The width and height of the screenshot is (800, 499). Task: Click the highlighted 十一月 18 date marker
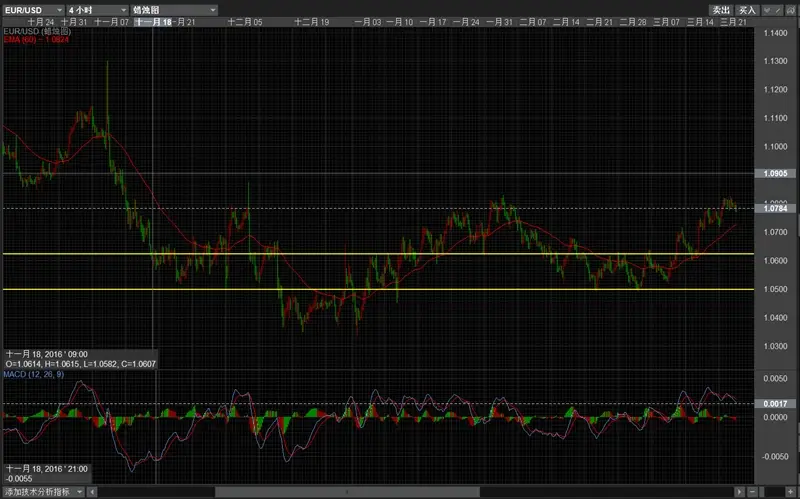coord(153,22)
